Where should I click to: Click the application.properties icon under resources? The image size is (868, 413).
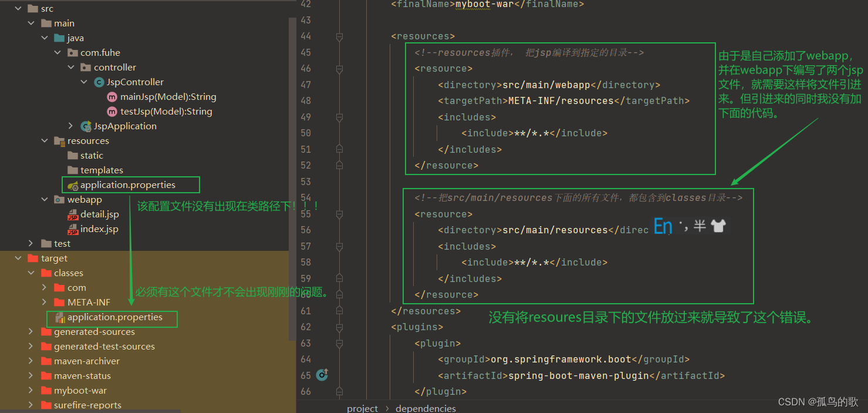(x=73, y=186)
